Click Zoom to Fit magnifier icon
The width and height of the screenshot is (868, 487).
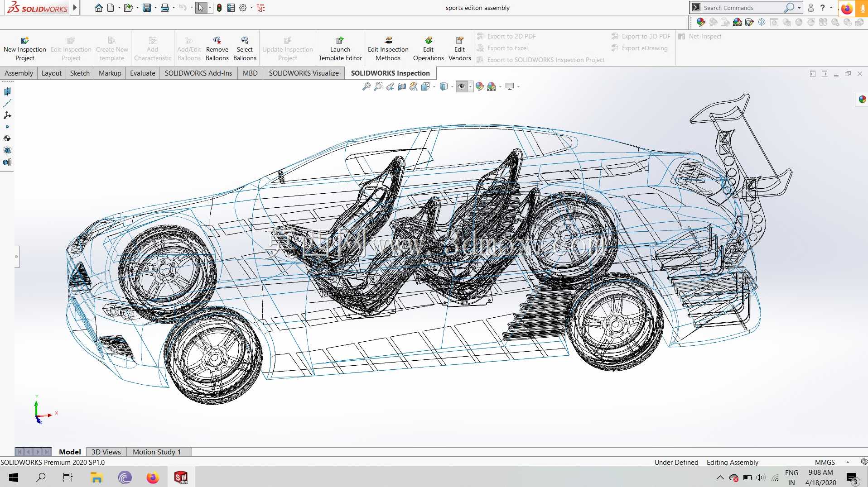point(366,86)
